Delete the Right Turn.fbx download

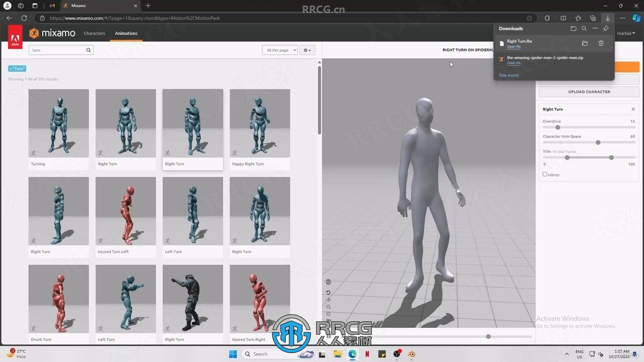point(601,44)
